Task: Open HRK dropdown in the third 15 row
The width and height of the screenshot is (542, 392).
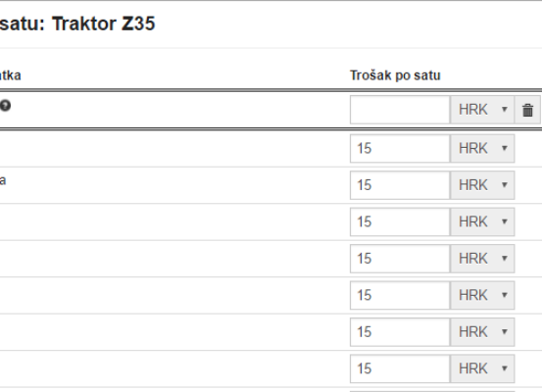Action: (482, 221)
